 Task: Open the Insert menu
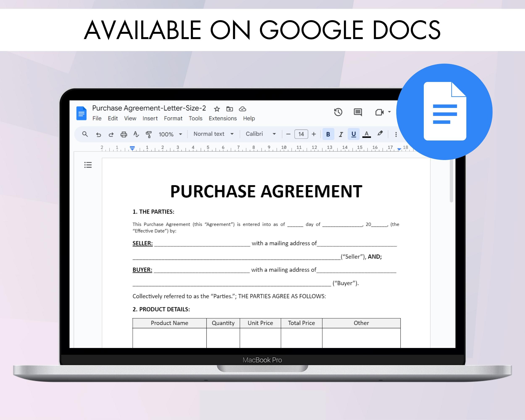[150, 118]
